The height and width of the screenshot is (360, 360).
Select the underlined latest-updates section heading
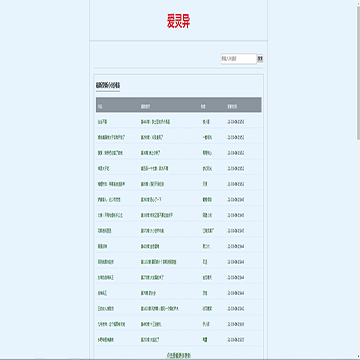tap(108, 85)
